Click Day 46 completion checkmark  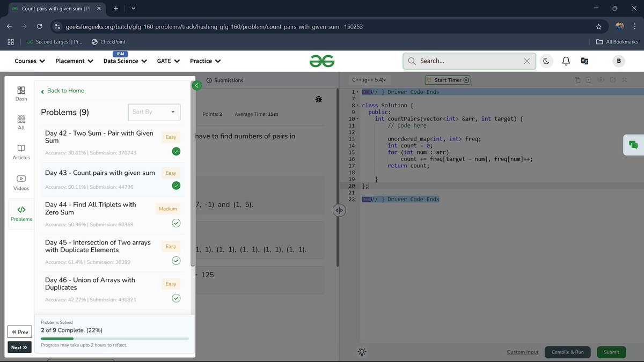coord(176,298)
